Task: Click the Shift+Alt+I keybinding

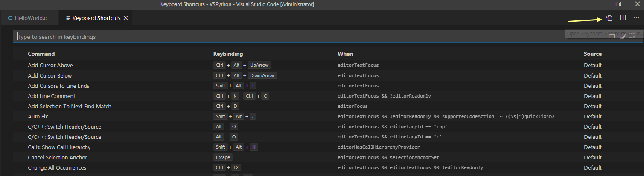Action: point(235,86)
